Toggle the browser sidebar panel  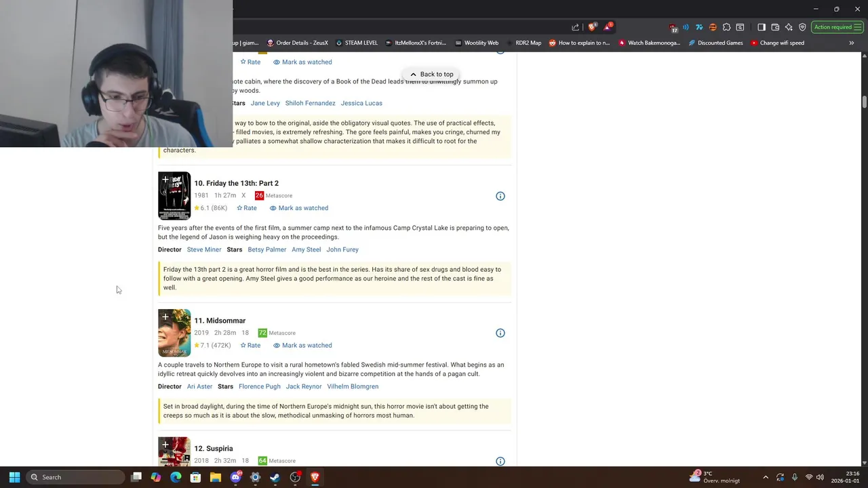point(762,27)
